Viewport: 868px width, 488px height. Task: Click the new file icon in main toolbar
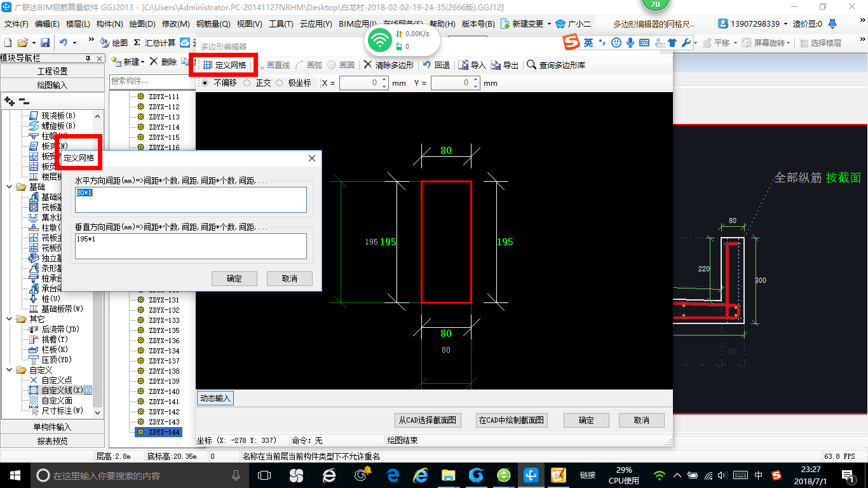8,43
